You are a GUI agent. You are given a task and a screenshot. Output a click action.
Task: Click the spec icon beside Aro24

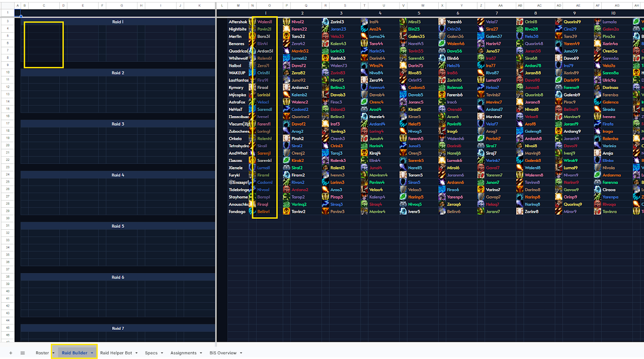[364, 29]
